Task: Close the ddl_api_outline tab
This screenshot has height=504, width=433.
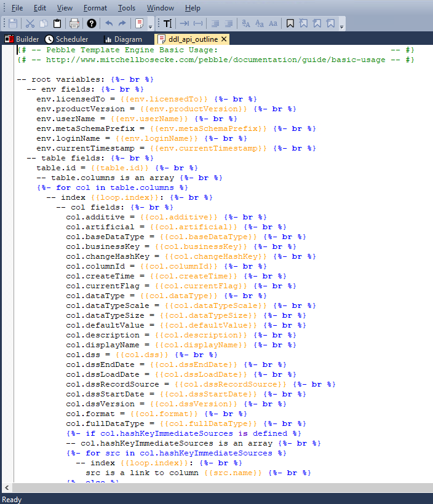Action: click(x=224, y=39)
